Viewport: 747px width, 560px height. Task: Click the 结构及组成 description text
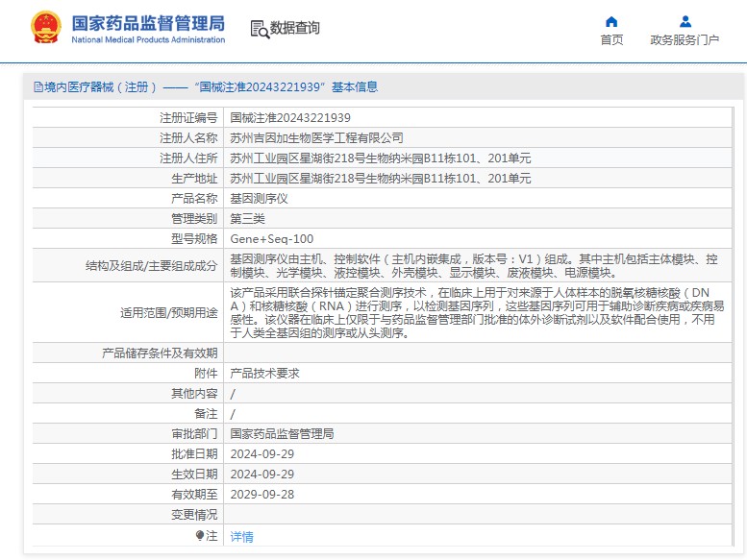point(474,266)
